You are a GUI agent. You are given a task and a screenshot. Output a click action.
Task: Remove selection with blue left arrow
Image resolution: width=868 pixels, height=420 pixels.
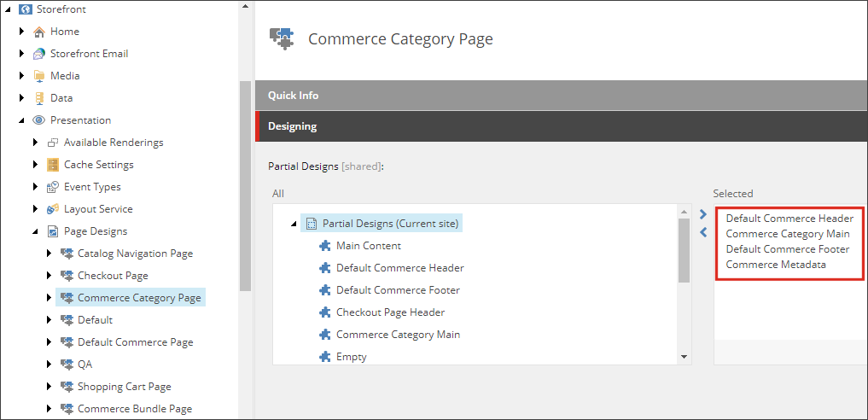[703, 232]
